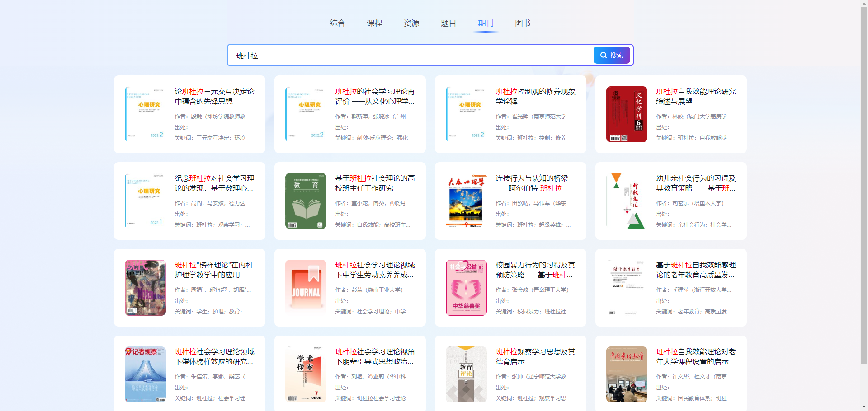
Task: Open the 学术探索 2020 journal cover
Action: (x=306, y=374)
